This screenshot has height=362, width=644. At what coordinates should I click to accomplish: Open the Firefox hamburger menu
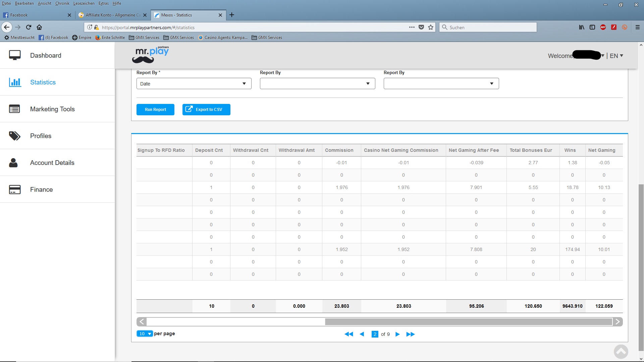[x=638, y=27]
